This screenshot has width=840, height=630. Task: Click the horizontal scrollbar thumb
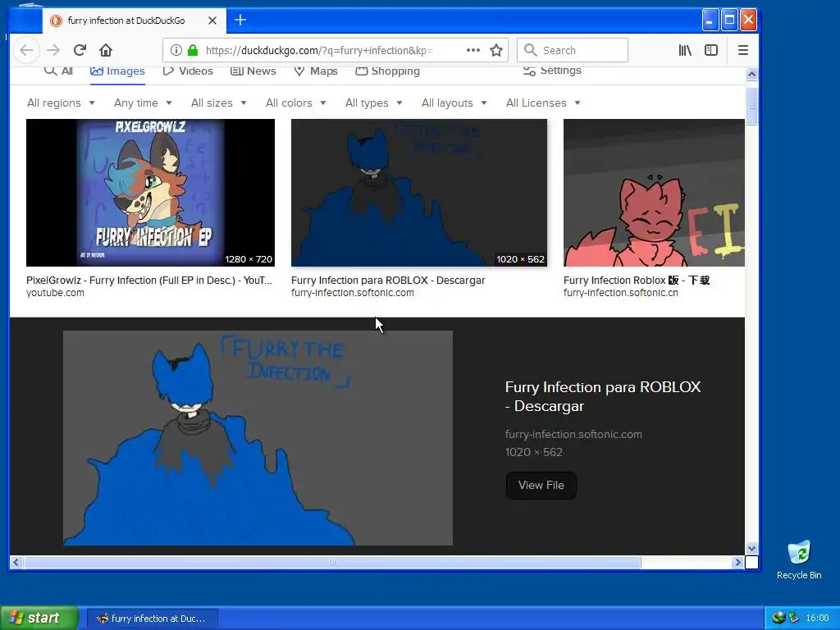coord(332,562)
